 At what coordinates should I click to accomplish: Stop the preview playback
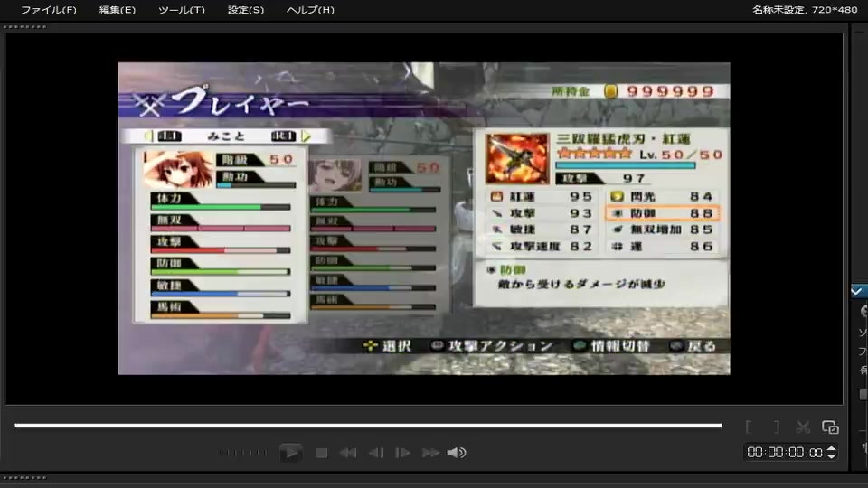(x=321, y=453)
